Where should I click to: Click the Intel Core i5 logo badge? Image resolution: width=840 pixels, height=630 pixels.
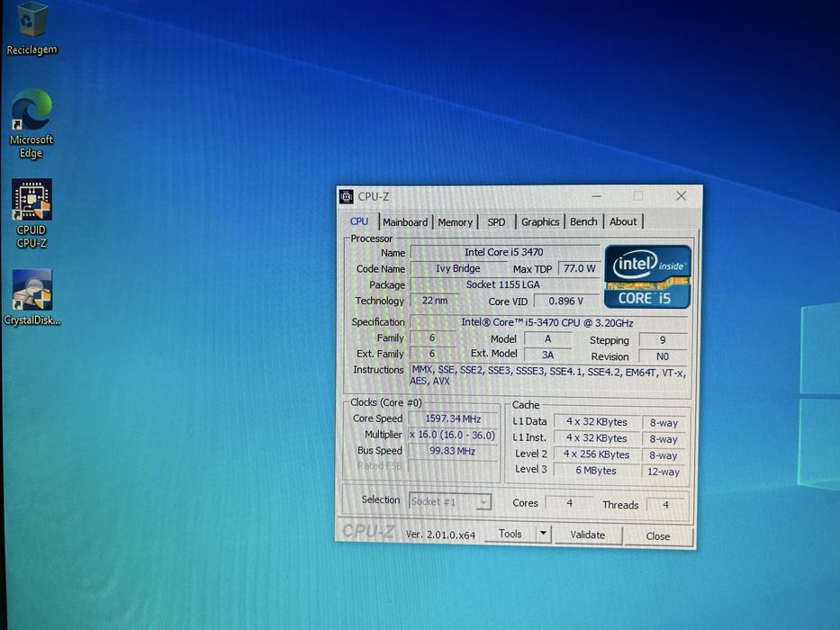coord(647,276)
